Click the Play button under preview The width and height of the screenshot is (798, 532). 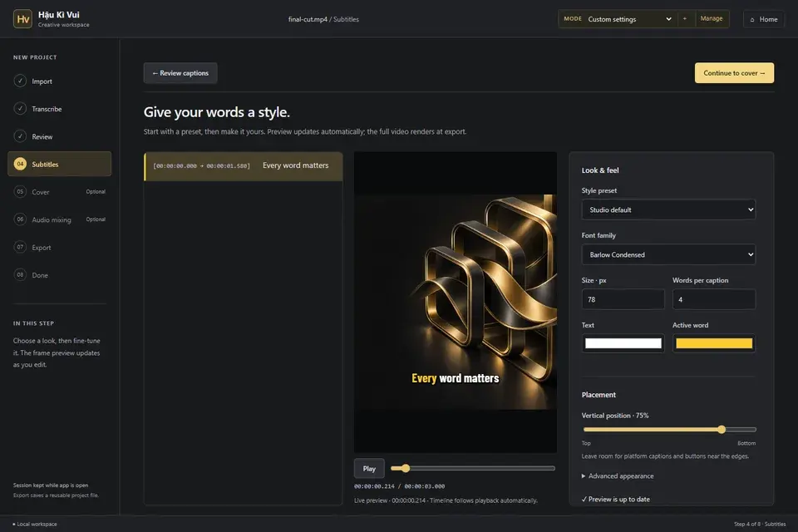[369, 468]
